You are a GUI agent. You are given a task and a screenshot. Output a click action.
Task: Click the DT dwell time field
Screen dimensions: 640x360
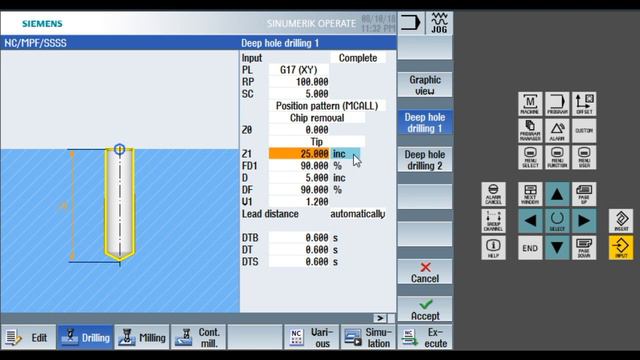pyautogui.click(x=299, y=250)
